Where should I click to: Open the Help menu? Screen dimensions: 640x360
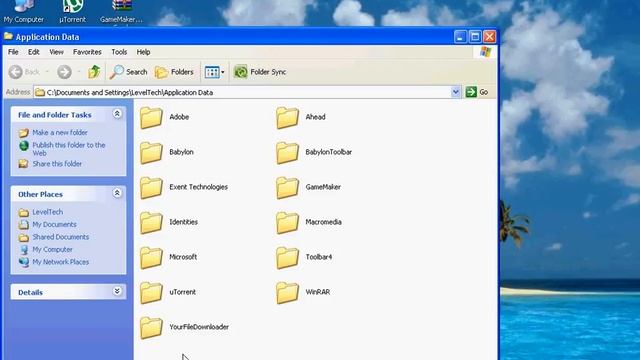click(x=143, y=52)
